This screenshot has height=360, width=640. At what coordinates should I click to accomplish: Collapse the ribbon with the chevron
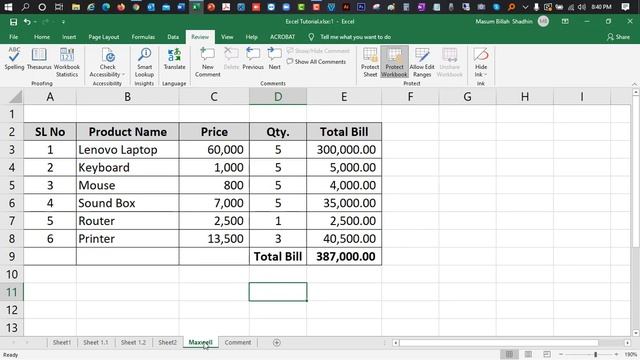[x=634, y=84]
